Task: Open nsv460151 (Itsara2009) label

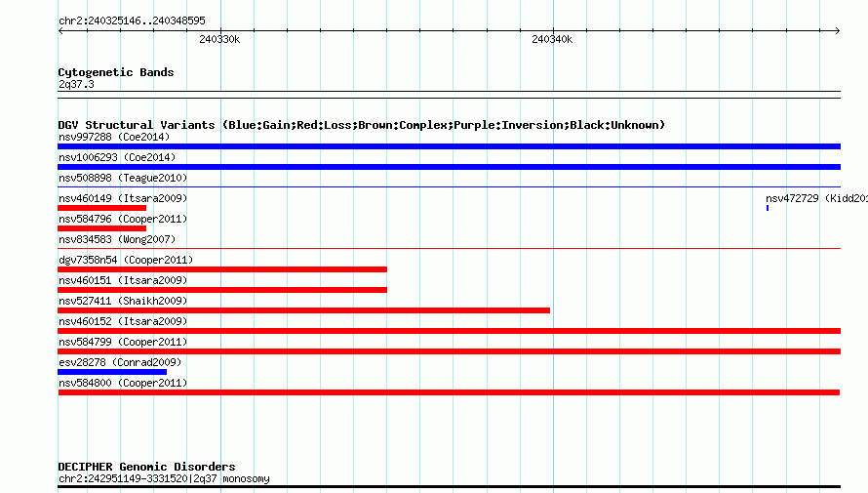Action: click(123, 280)
